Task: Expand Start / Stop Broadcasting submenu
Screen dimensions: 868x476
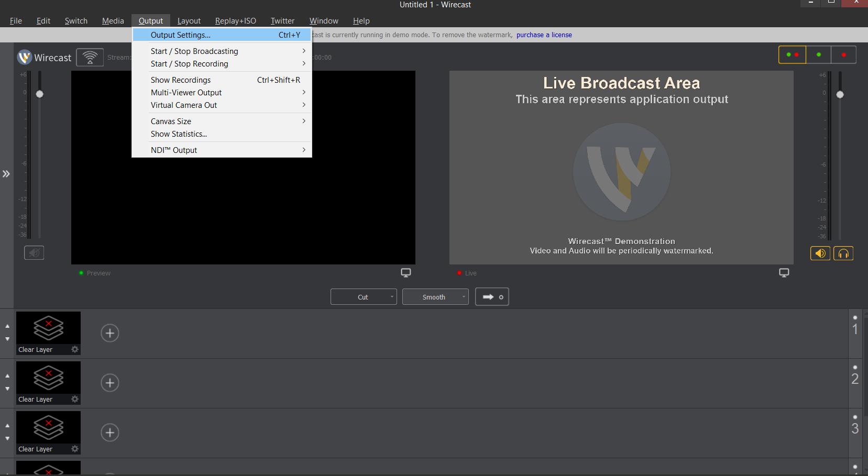Action: [x=222, y=51]
